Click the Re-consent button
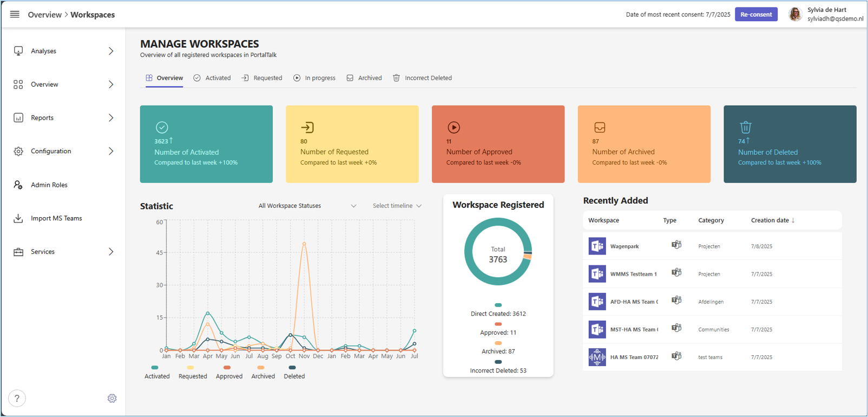 coord(755,15)
